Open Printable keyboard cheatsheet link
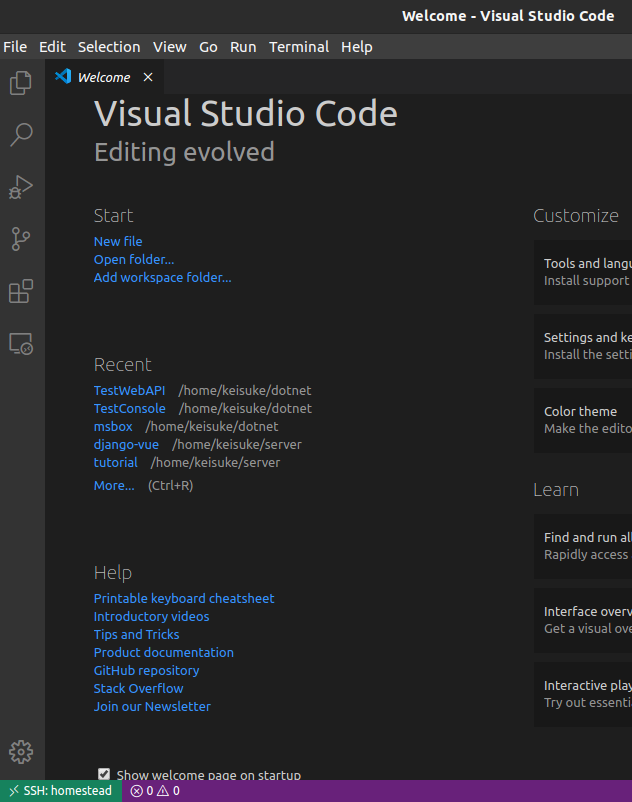This screenshot has height=802, width=632. pos(184,598)
